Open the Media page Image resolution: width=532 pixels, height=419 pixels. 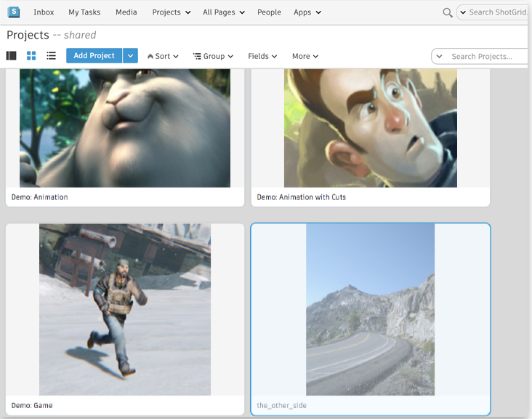click(x=126, y=12)
